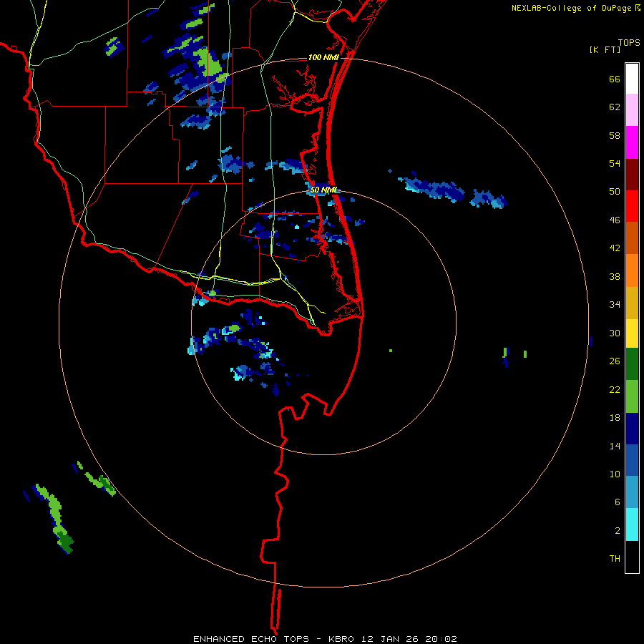Viewport: 644px width, 644px height.
Task: Click the ENHANCED ECHO TOPS KBRO caption
Action: click(325, 639)
